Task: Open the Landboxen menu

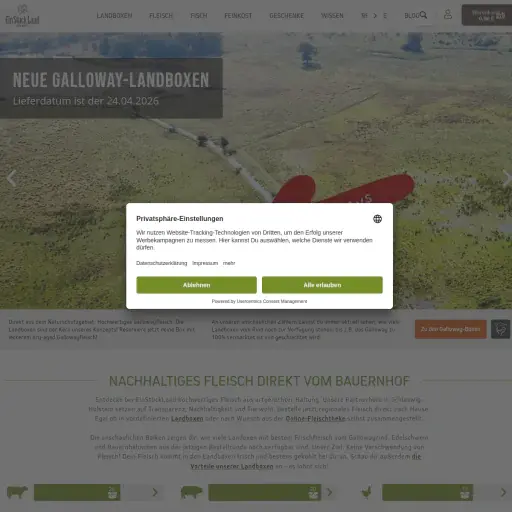Action: (x=114, y=16)
